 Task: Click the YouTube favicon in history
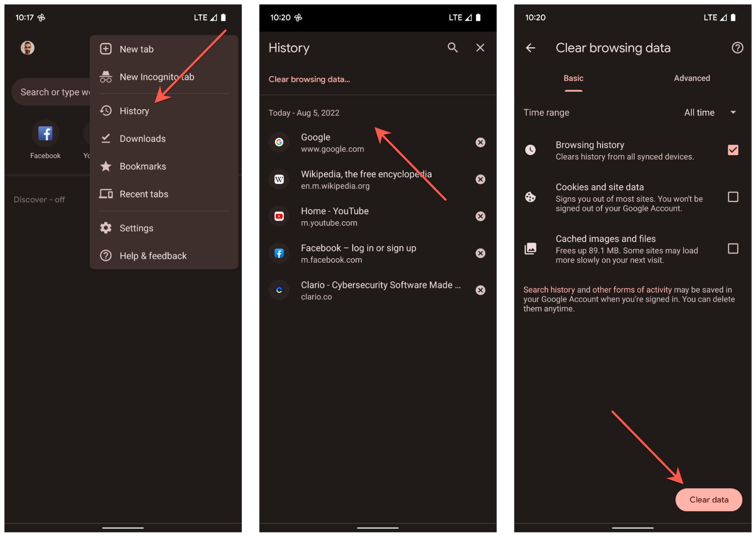coord(279,216)
